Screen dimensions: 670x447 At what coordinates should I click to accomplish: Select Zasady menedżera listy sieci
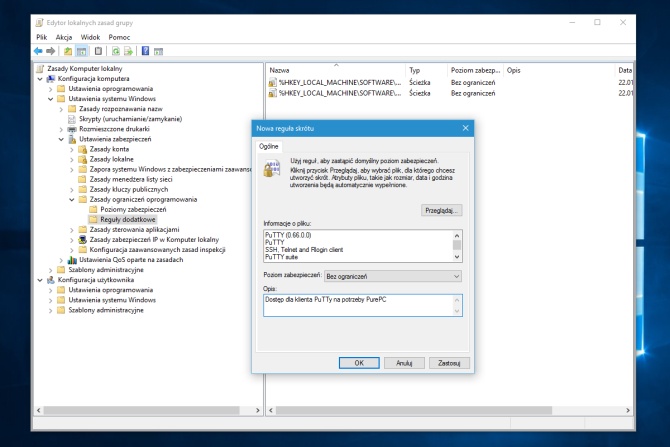coord(131,179)
